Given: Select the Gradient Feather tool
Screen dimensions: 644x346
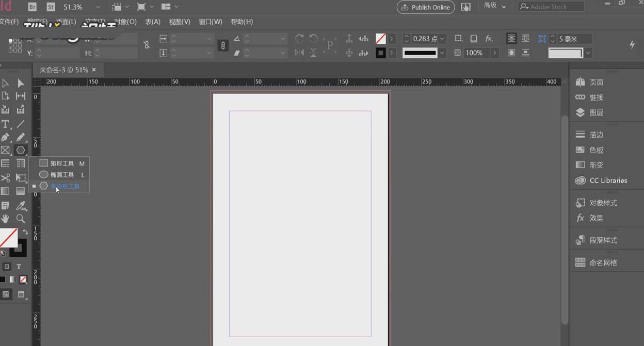Looking at the screenshot, I should [x=21, y=191].
